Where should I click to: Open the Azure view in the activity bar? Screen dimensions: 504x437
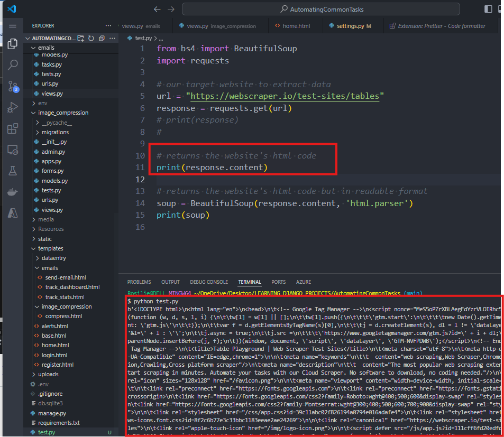13,213
